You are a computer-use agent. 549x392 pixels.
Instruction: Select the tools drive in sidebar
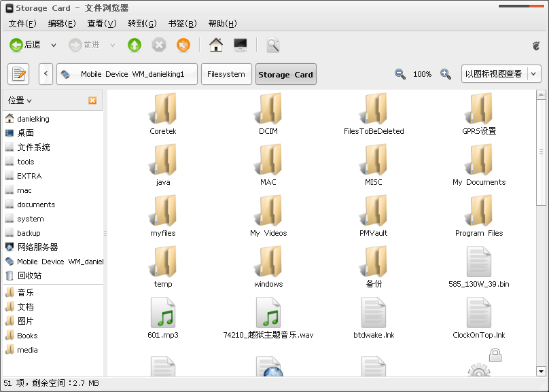(x=53, y=162)
